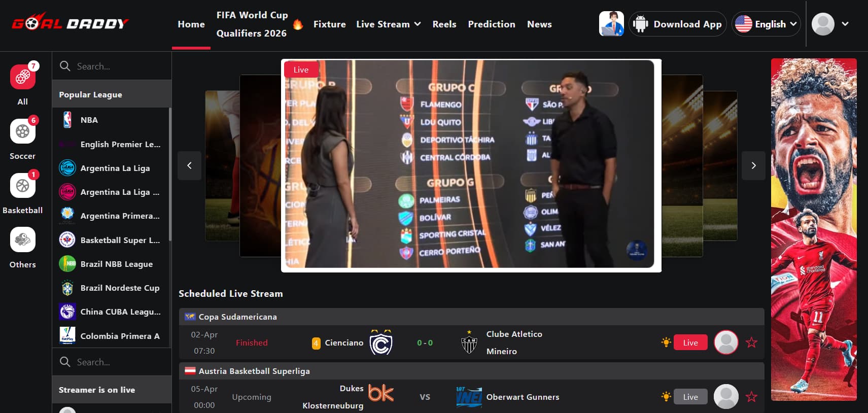This screenshot has width=868, height=413.
Task: Click the user profile avatar
Action: pyautogui.click(x=823, y=24)
